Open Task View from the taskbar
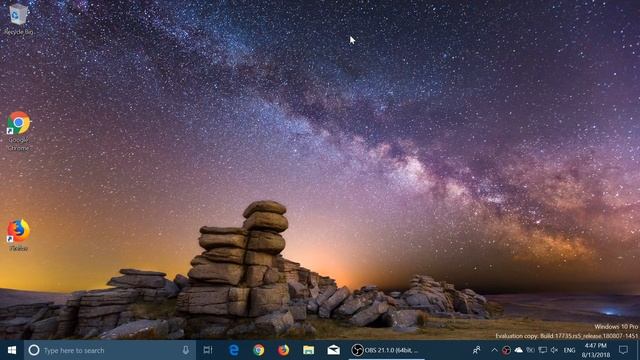The height and width of the screenshot is (360, 640). (208, 350)
